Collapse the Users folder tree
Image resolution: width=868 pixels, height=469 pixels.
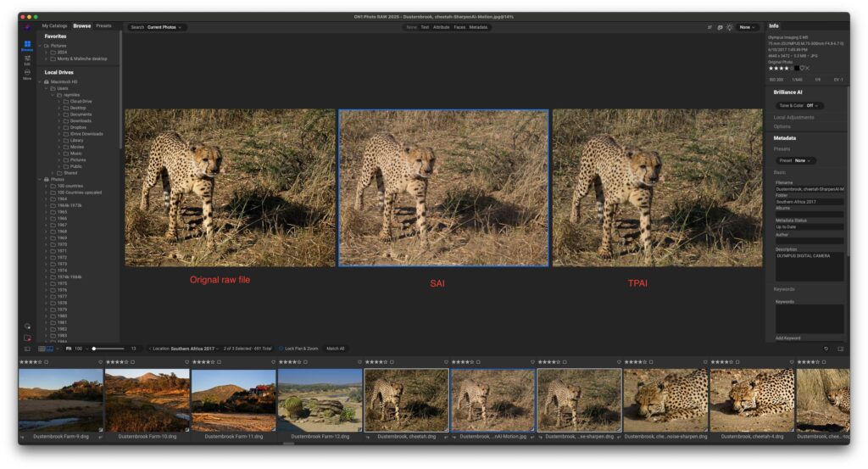(x=47, y=88)
